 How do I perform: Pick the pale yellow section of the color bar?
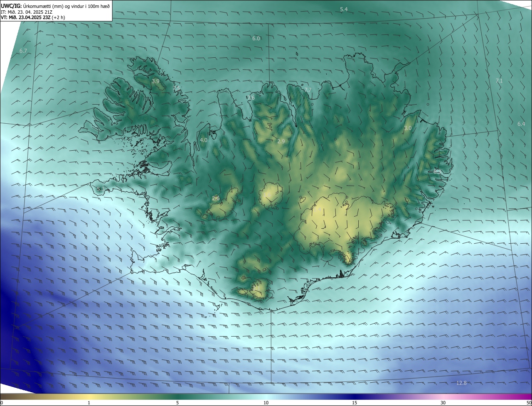tap(89, 396)
